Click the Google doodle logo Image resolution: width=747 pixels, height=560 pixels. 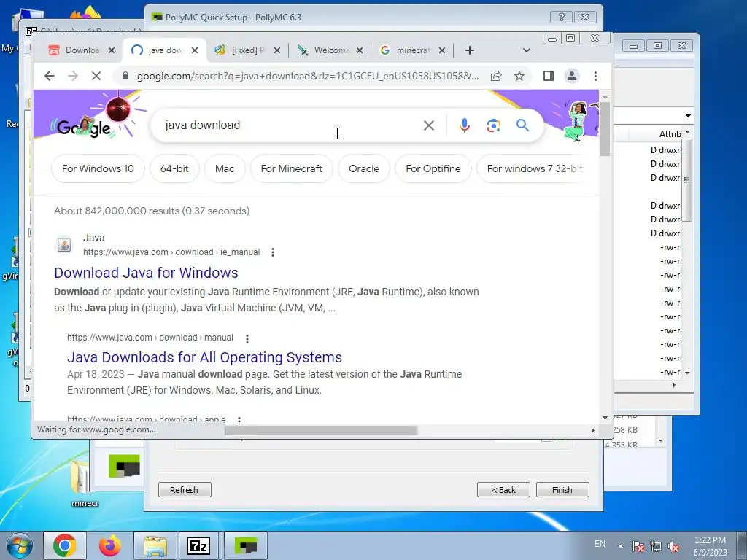(x=84, y=127)
